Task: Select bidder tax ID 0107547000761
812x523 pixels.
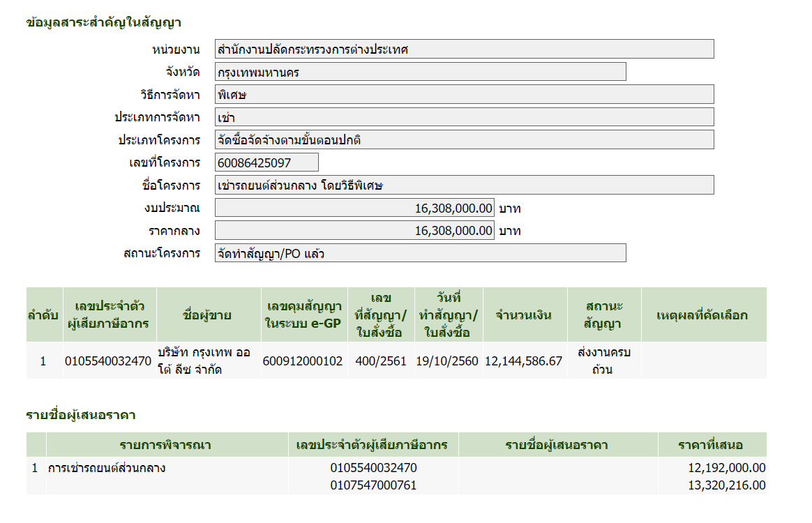Action: (x=373, y=485)
